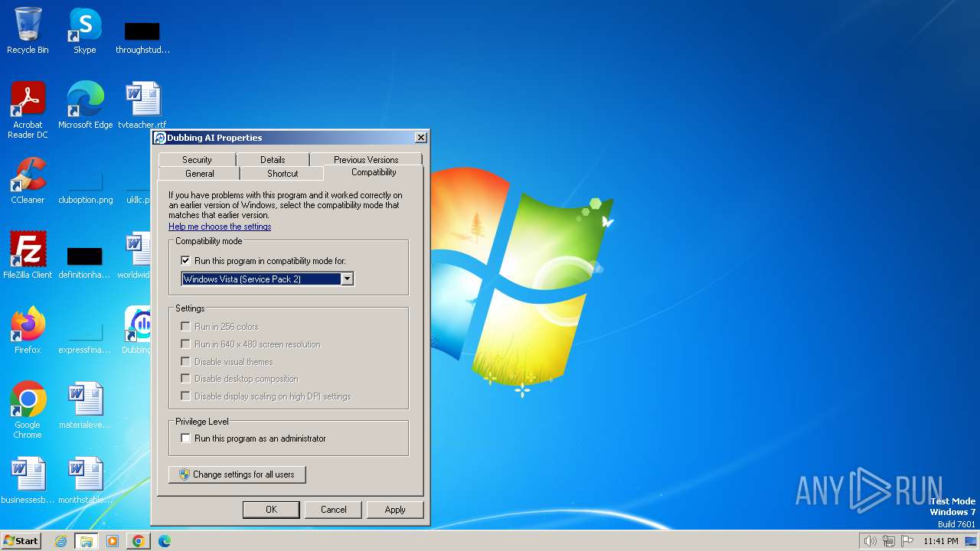Open tvteacher.rtf document icon
Viewport: 980px width, 551px height.
click(142, 106)
